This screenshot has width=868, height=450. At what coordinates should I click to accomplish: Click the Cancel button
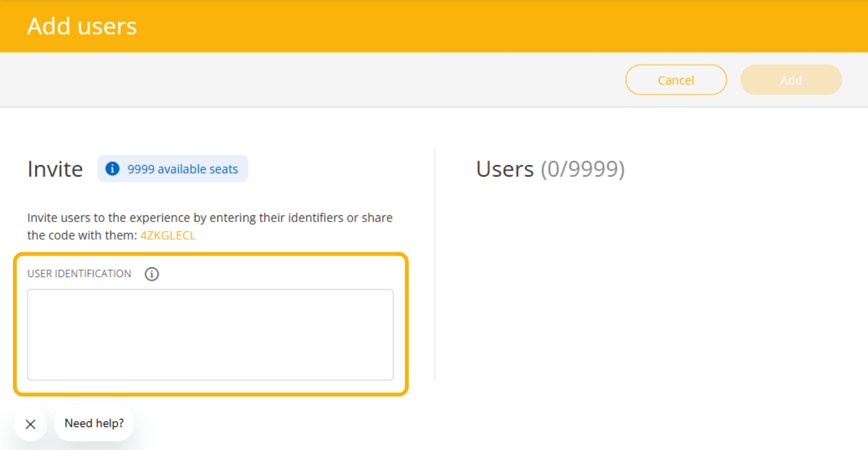(x=676, y=80)
